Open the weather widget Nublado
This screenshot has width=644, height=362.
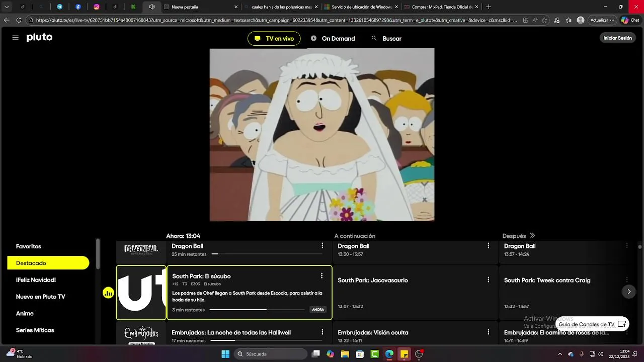20,354
